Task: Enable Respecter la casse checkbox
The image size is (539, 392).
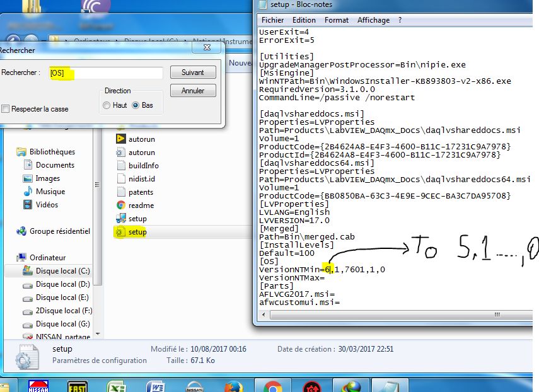Action: coord(5,109)
